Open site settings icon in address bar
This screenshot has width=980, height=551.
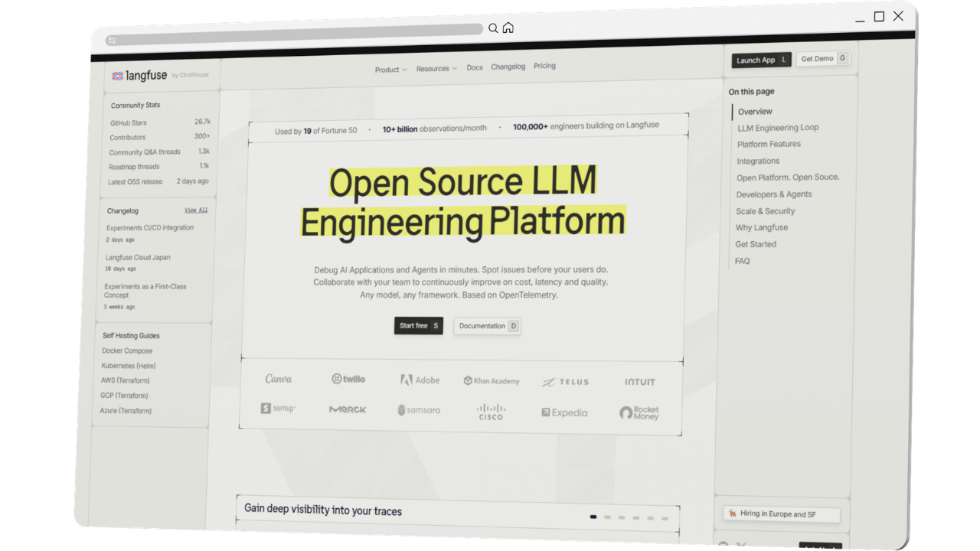(112, 41)
